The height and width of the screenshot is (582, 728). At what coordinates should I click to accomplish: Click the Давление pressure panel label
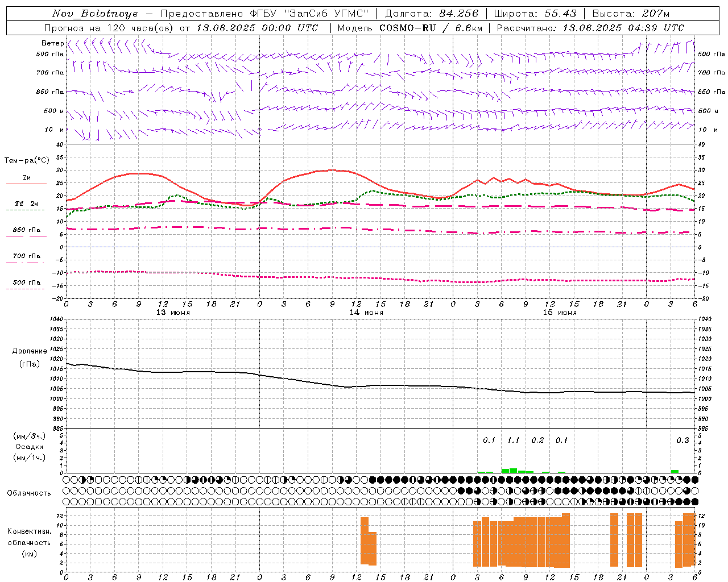coord(30,351)
